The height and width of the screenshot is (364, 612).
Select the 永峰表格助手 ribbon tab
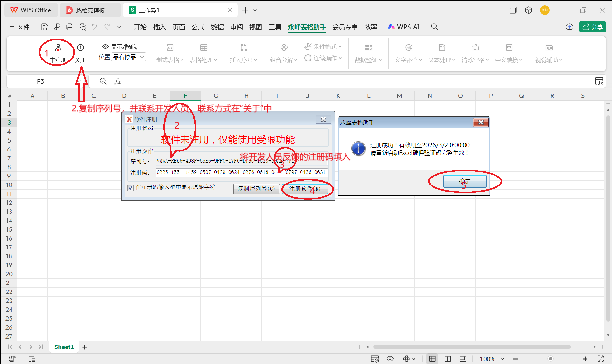307,27
